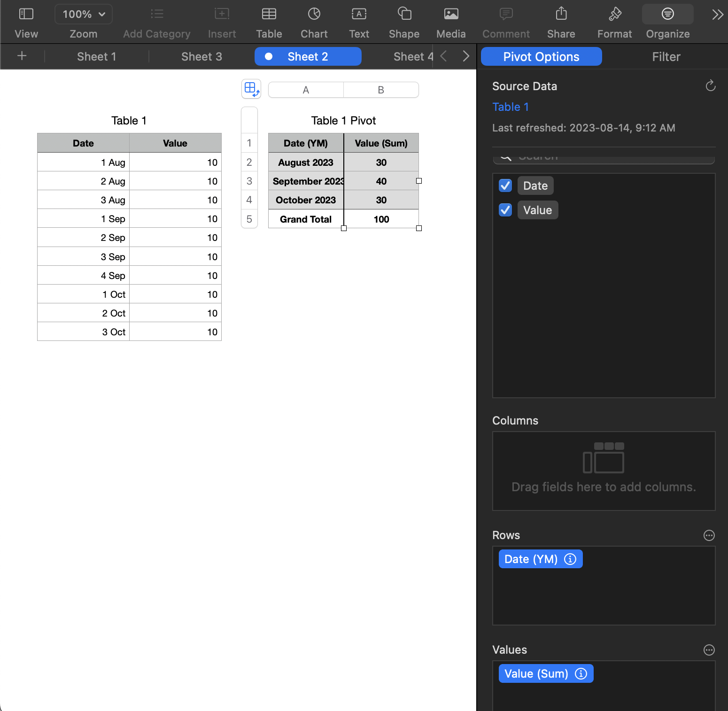The height and width of the screenshot is (711, 728).
Task: Insert a Chart from the toolbar
Action: point(314,22)
